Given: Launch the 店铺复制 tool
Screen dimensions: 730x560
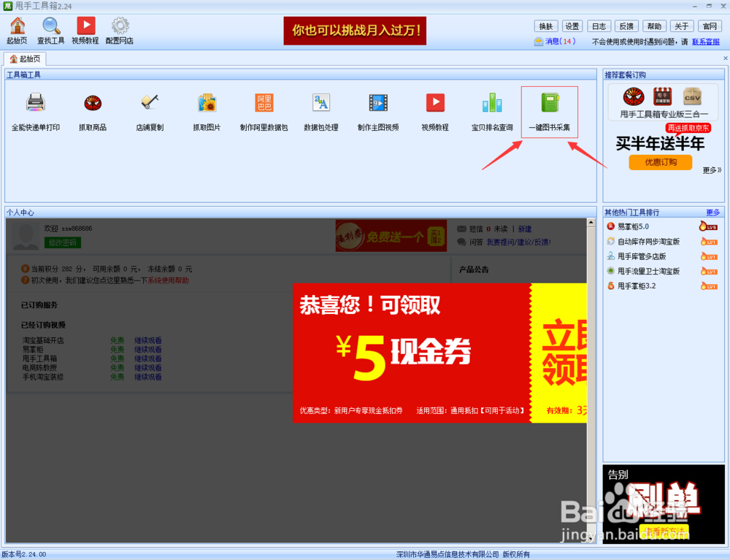Looking at the screenshot, I should click(150, 112).
